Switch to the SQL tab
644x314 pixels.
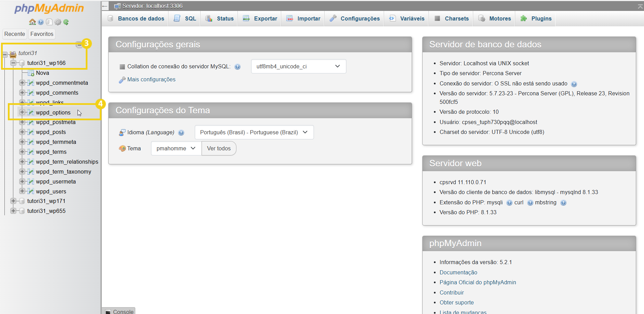tap(186, 19)
